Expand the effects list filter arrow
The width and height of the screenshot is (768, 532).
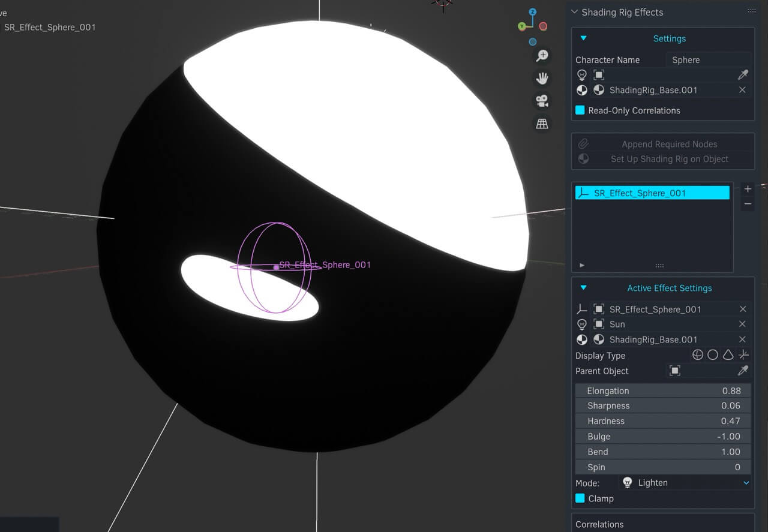click(x=581, y=265)
